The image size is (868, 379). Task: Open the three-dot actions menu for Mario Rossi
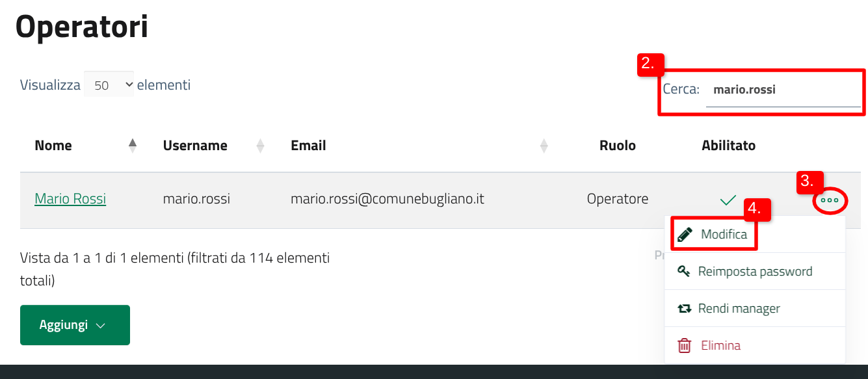pos(830,201)
